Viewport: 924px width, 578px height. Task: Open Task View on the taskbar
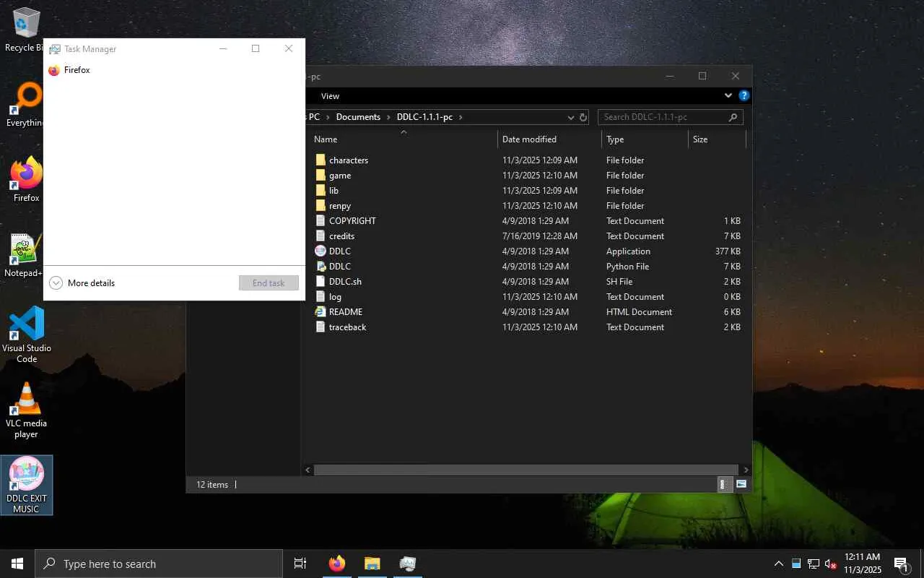(x=300, y=564)
